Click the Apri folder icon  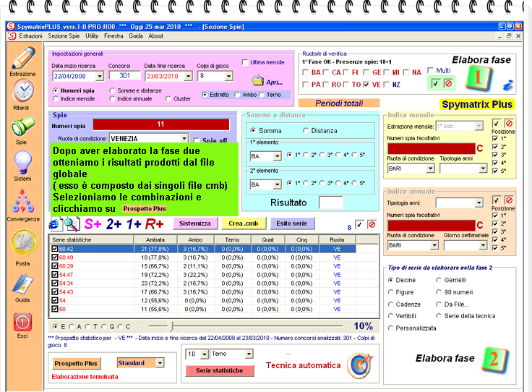258,81
